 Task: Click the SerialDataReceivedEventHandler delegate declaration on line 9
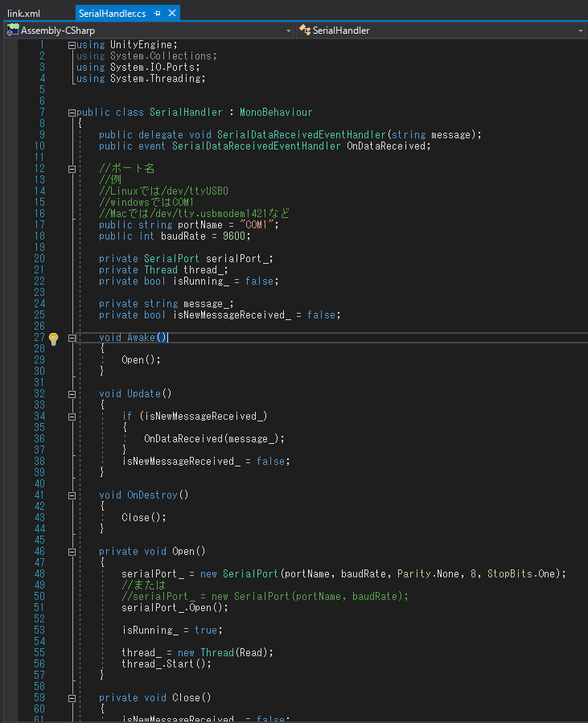(x=301, y=134)
